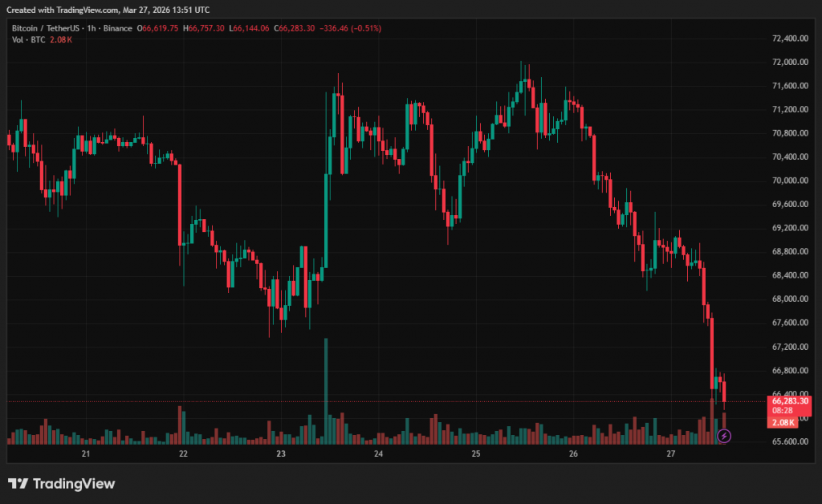Viewport: 822px width, 504px height.
Task: Click the 2.08K volume label on price axis
Action: click(x=783, y=422)
